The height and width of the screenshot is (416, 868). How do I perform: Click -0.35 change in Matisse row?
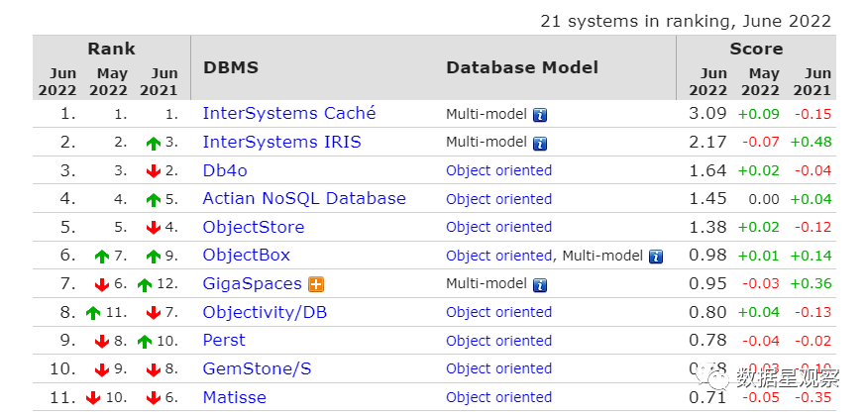813,397
